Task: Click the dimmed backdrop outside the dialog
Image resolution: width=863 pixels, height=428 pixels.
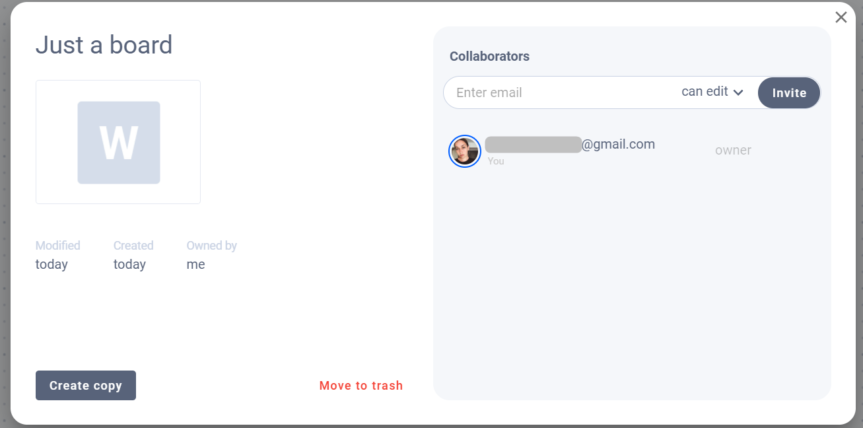Action: point(4,220)
